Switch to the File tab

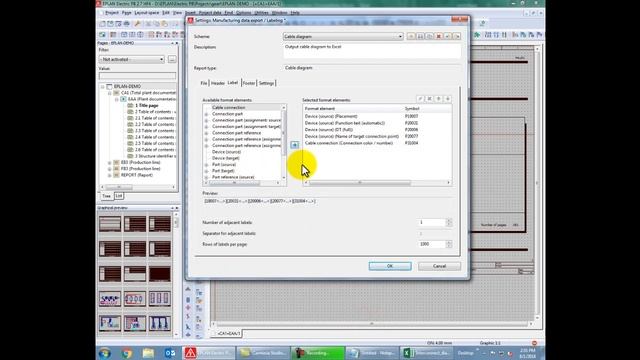pyautogui.click(x=204, y=83)
